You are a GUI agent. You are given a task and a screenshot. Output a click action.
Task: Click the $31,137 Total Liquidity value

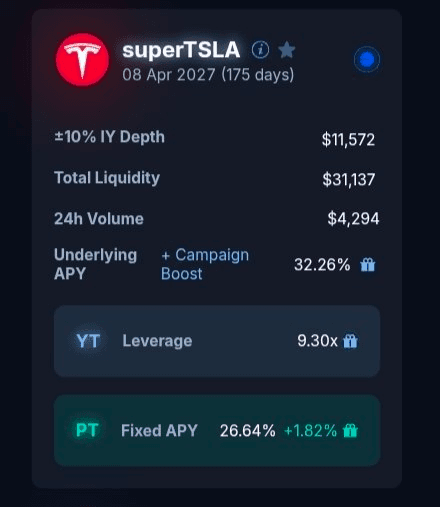tap(348, 179)
